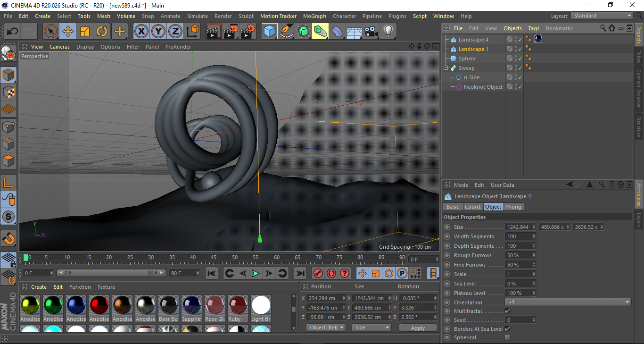Screen dimensions: 644x344
Task: Switch to Model mode
Action: click(8, 75)
